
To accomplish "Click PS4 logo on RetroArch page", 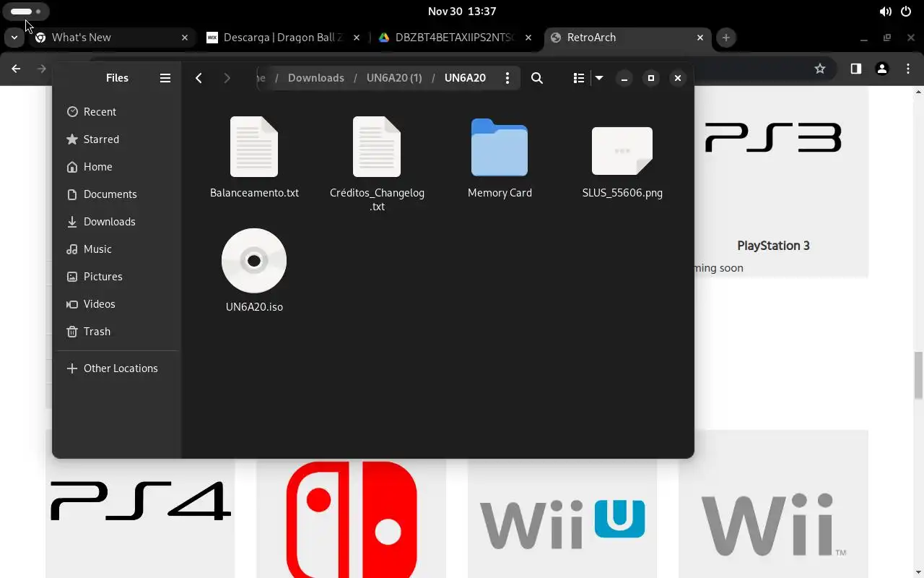I will tap(141, 502).
